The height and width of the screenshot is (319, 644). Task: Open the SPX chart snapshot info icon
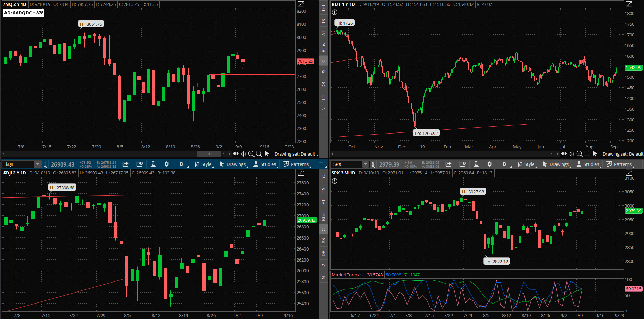(x=462, y=164)
